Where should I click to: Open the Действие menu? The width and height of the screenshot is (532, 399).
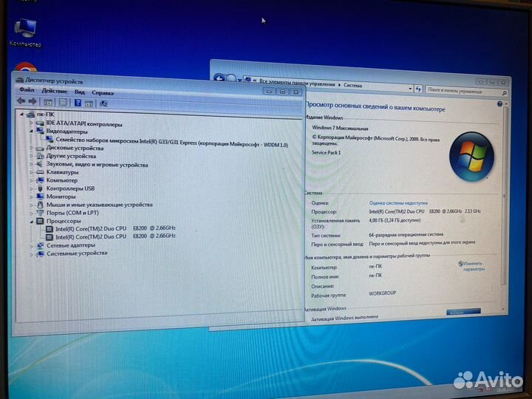[54, 91]
